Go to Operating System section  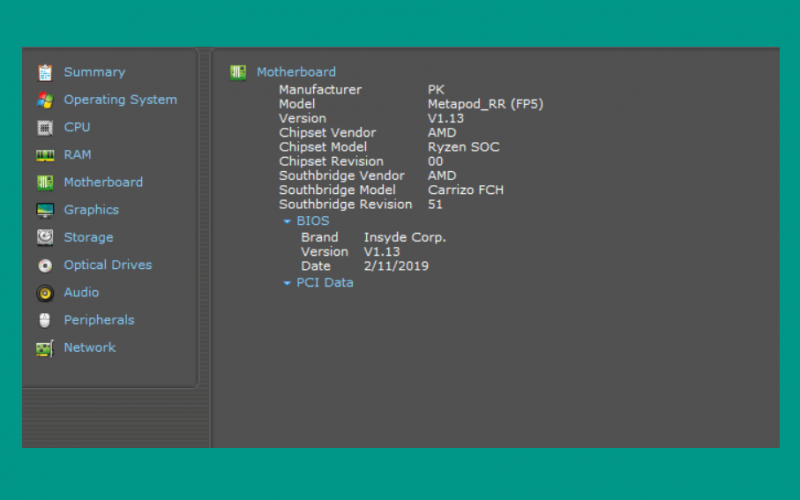(x=120, y=100)
